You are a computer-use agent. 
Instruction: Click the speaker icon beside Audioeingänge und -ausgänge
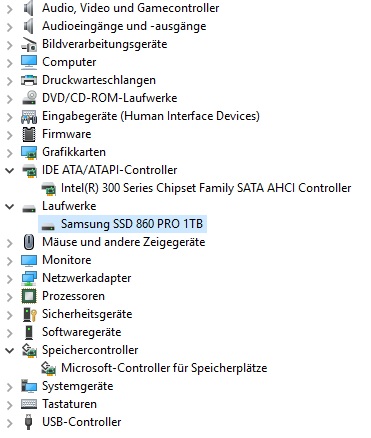point(29,26)
